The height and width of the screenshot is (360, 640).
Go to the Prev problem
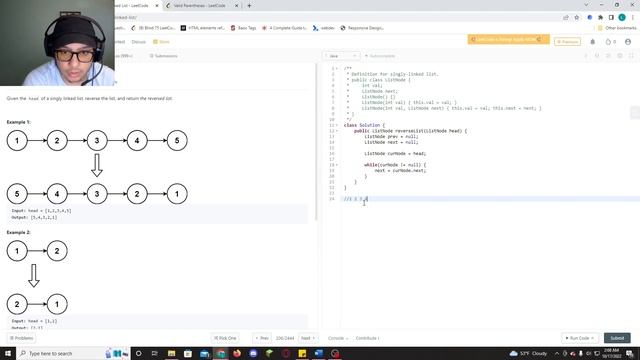click(x=262, y=338)
